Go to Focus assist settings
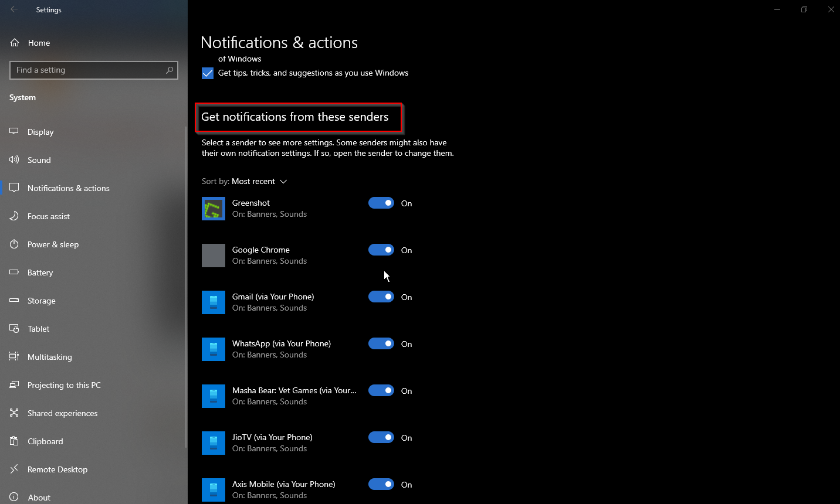The image size is (840, 504). point(94,216)
